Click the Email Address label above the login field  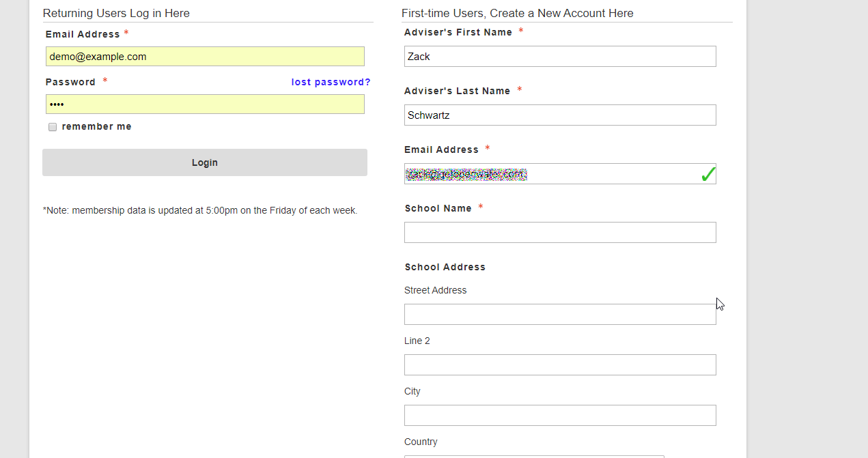81,34
